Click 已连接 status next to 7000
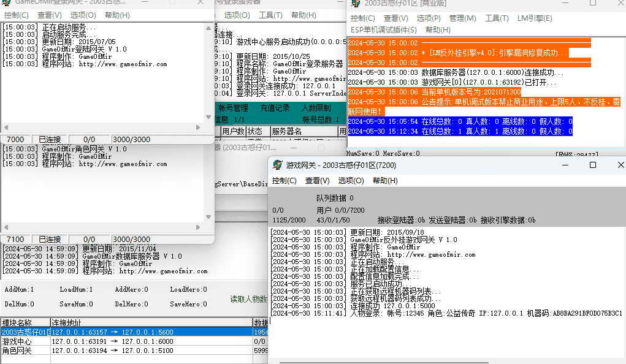The height and width of the screenshot is (364, 626). [x=50, y=139]
